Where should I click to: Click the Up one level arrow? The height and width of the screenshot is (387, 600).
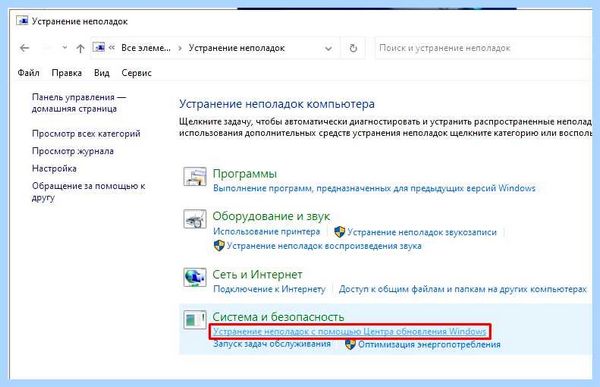point(80,48)
